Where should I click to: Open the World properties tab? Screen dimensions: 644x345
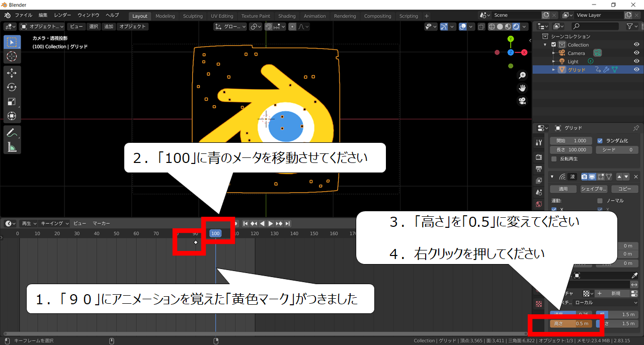pos(539,204)
